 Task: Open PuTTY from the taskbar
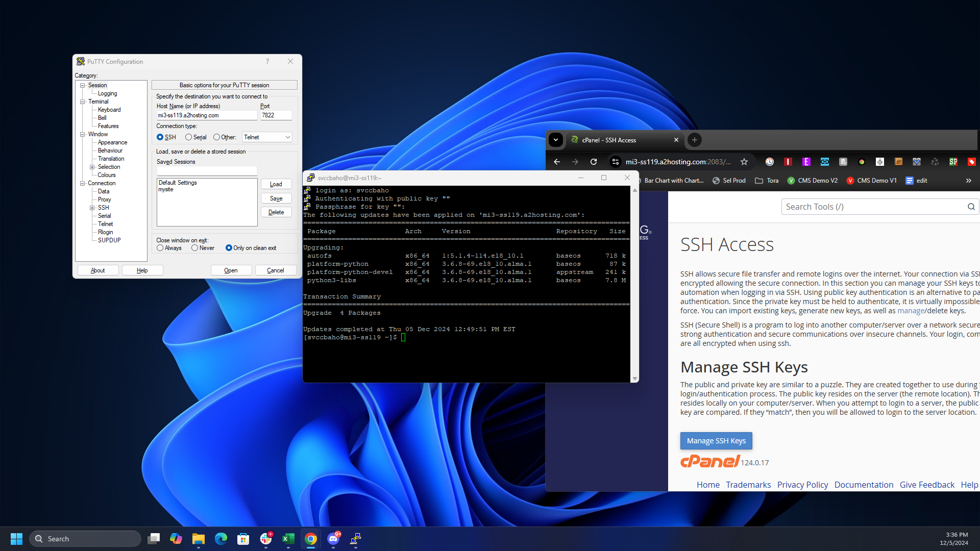[356, 539]
